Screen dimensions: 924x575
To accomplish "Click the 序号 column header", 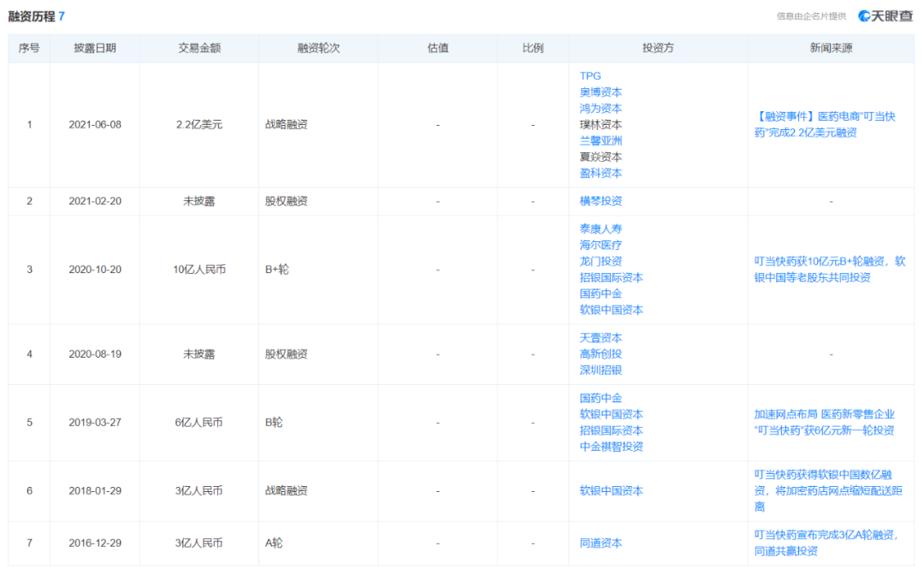I will [x=29, y=48].
